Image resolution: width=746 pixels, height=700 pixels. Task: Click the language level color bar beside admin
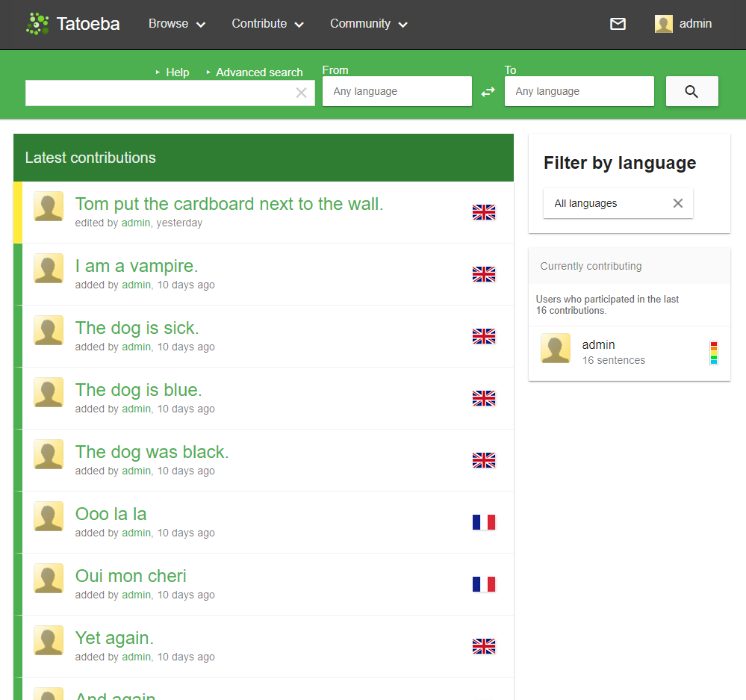[714, 353]
